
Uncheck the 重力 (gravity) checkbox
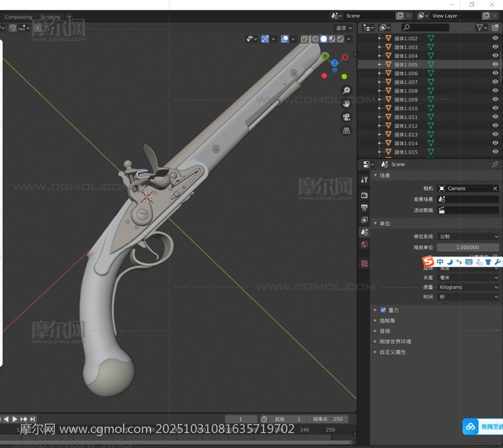tap(383, 310)
